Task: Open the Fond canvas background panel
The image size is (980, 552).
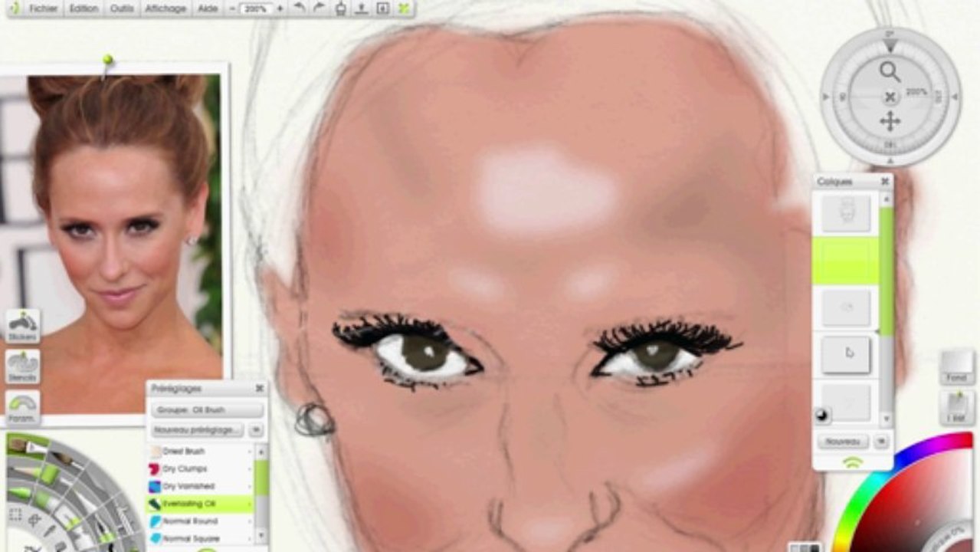Action: coord(956,367)
